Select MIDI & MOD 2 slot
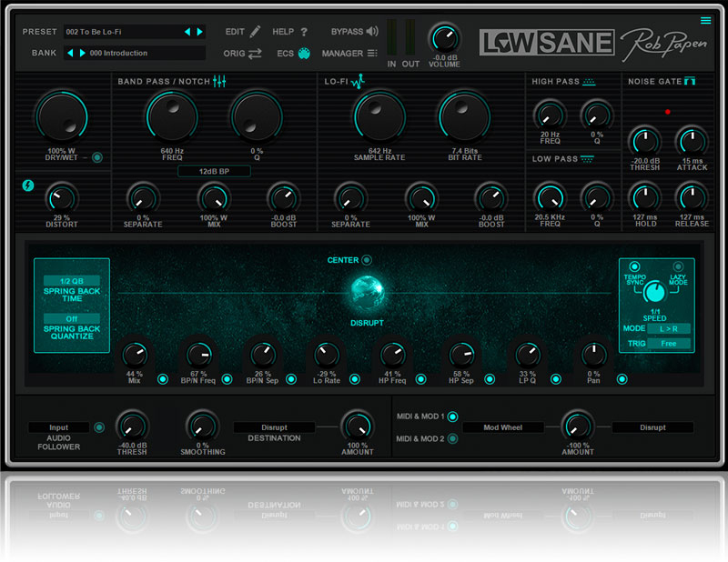Screen dimensions: 728x562 pyautogui.click(x=452, y=439)
